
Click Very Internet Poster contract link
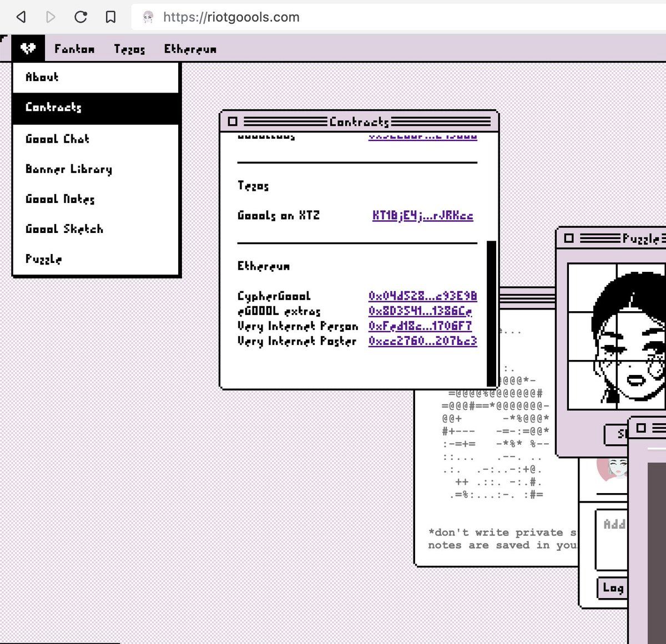click(423, 341)
